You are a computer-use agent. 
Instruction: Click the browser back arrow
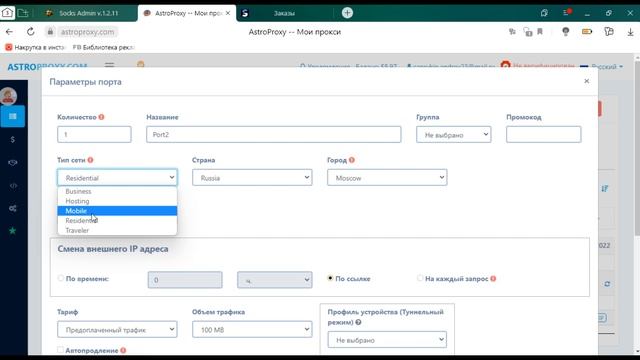pos(9,31)
